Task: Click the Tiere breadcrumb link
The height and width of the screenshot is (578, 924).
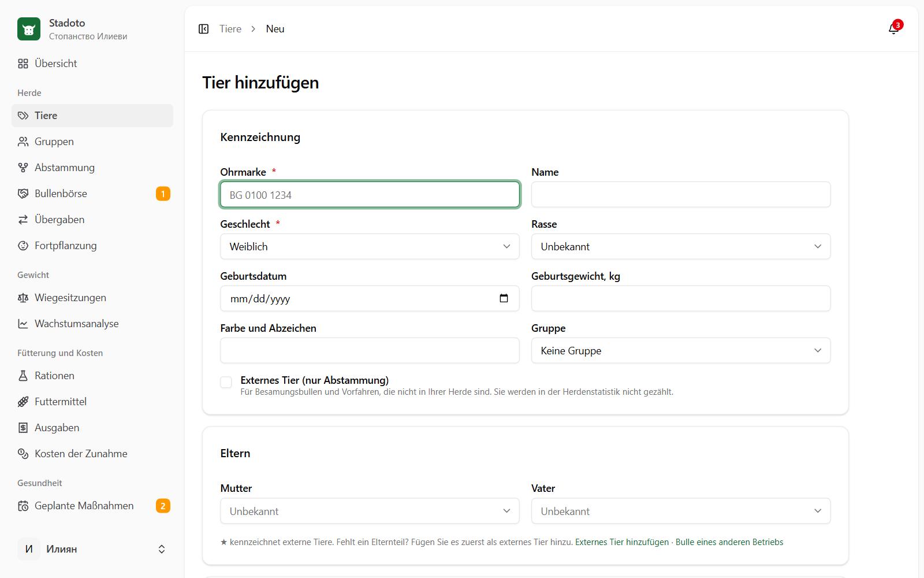Action: pos(230,29)
